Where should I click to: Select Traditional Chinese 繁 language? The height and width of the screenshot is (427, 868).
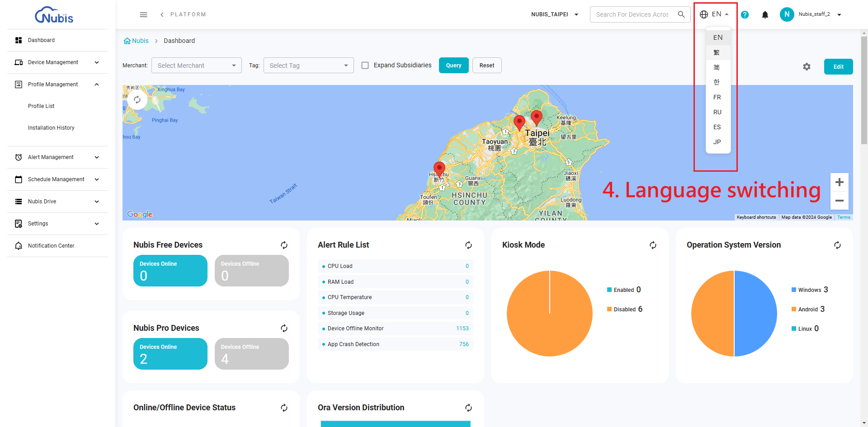718,52
